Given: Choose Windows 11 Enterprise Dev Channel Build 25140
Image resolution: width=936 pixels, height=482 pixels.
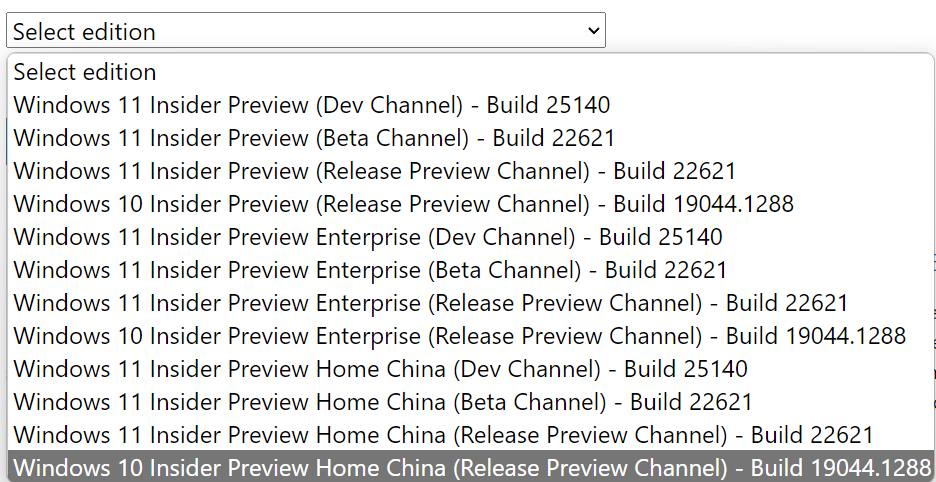Looking at the screenshot, I should coord(470,237).
